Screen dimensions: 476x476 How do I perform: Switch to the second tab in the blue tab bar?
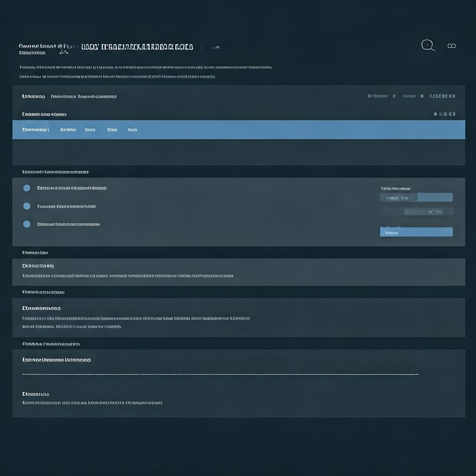click(68, 130)
